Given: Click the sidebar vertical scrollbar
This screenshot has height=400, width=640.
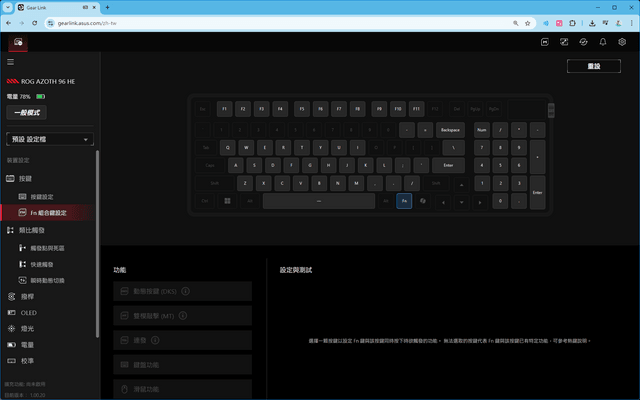Looking at the screenshot, I should pos(97,244).
